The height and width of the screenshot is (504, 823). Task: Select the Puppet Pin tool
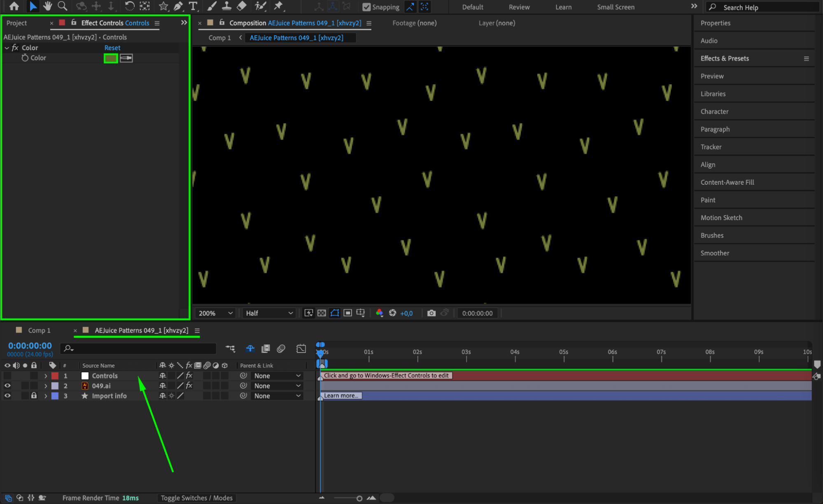(x=278, y=6)
